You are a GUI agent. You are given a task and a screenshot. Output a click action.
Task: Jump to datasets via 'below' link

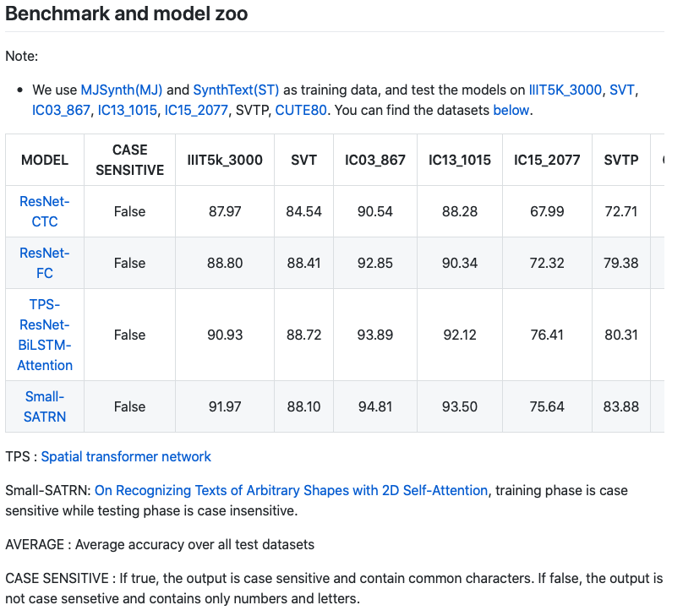point(511,110)
